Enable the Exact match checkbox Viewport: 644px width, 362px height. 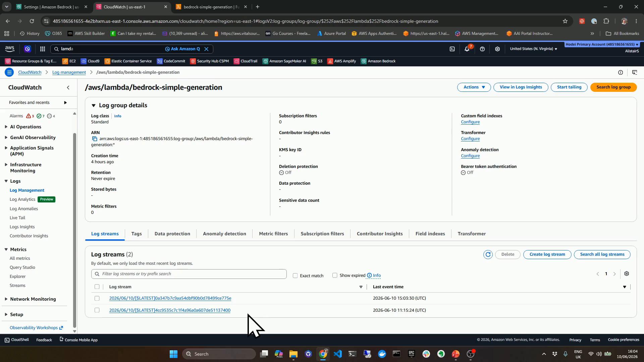pyautogui.click(x=295, y=276)
